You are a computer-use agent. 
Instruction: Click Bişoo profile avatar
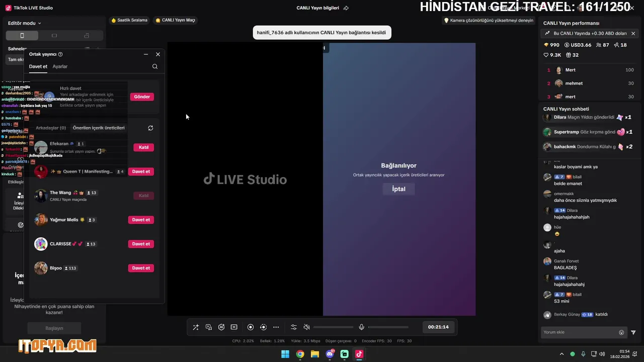point(41,268)
